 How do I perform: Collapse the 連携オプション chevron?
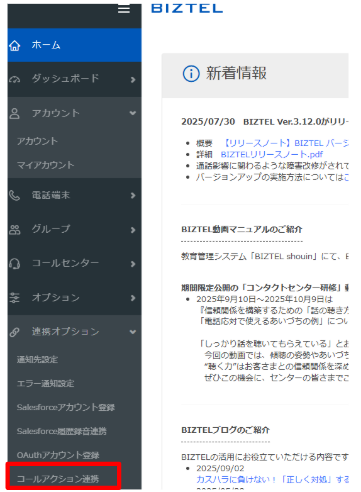pyautogui.click(x=133, y=332)
